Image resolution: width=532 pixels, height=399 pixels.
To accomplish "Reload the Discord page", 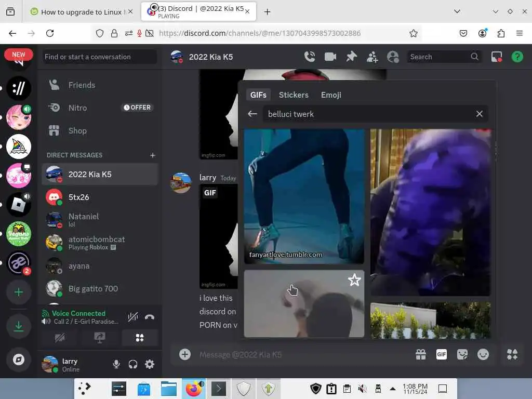I will point(50,33).
